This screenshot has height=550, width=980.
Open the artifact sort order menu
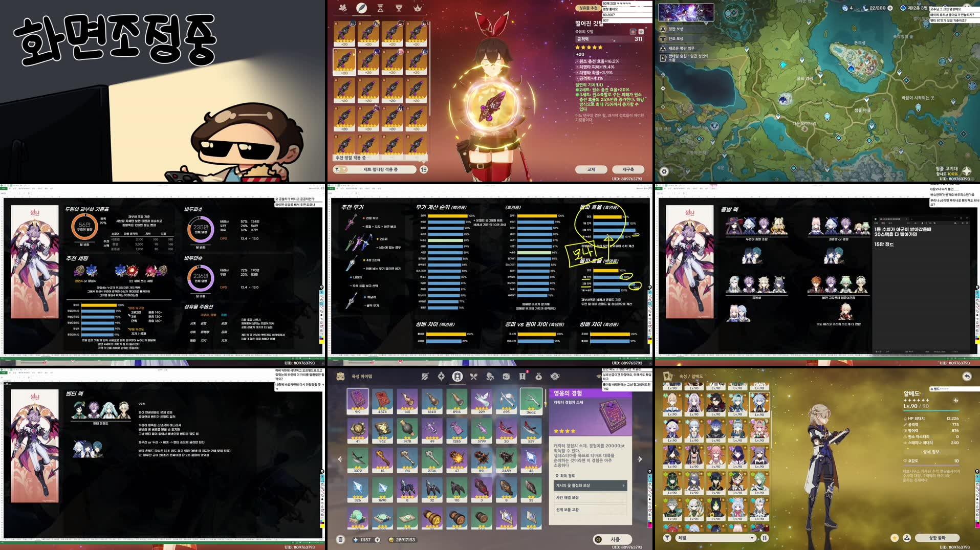click(x=424, y=169)
